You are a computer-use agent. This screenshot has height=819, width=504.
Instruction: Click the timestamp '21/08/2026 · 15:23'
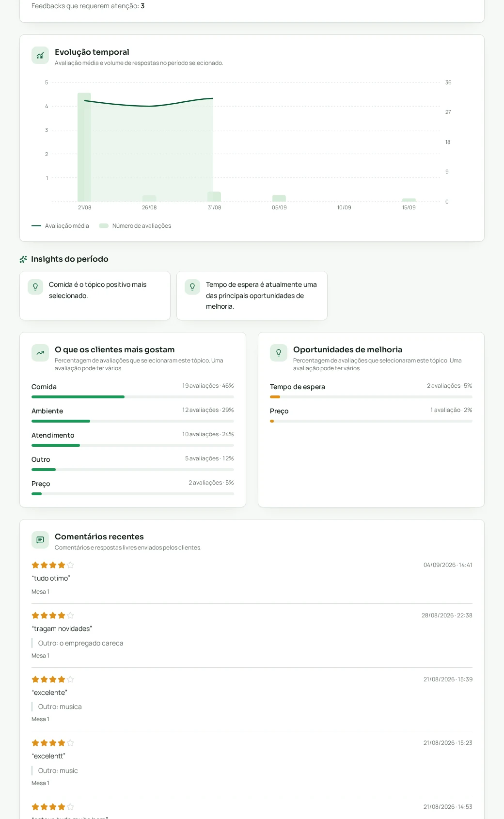click(x=448, y=743)
